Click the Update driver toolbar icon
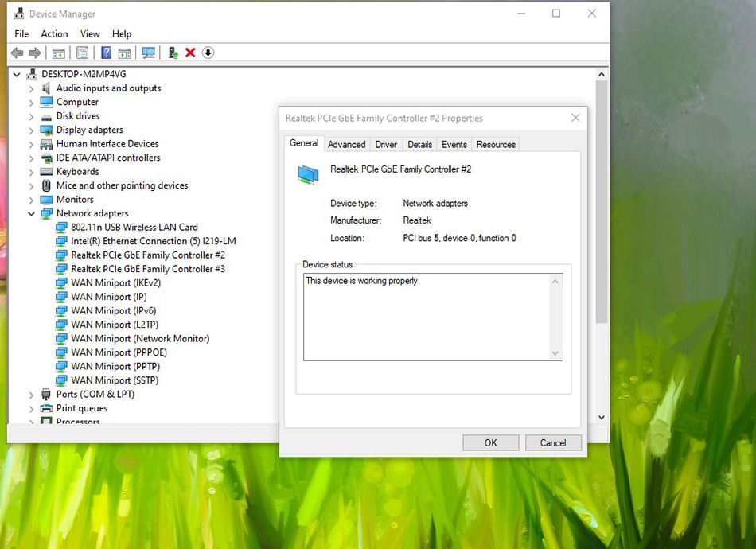This screenshot has width=756, height=549. [x=173, y=53]
